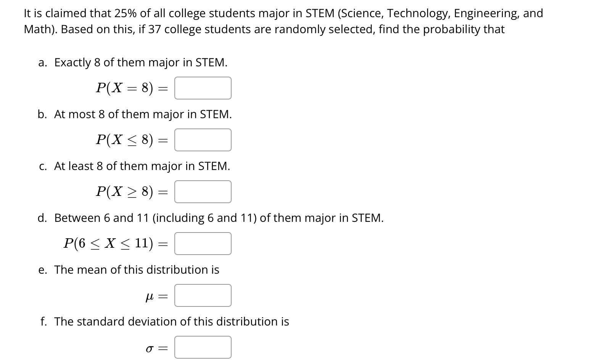This screenshot has width=599, height=364.
Task: Click the P(X ≥ 8) answer box
Action: tap(203, 192)
